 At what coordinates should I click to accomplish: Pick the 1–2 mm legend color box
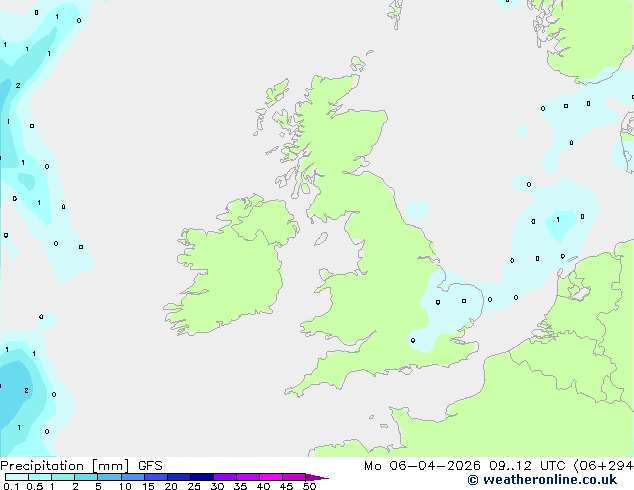tap(63, 477)
